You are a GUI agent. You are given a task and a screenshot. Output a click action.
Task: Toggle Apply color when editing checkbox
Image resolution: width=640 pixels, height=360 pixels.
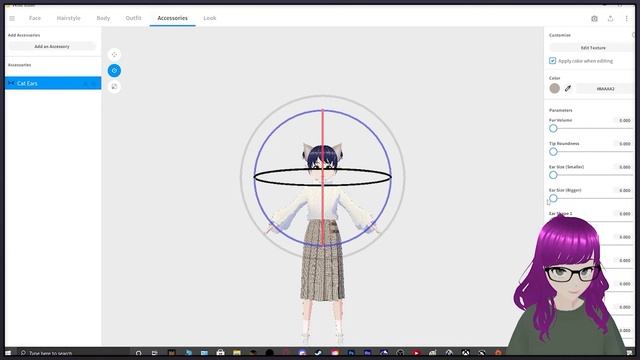(x=552, y=61)
